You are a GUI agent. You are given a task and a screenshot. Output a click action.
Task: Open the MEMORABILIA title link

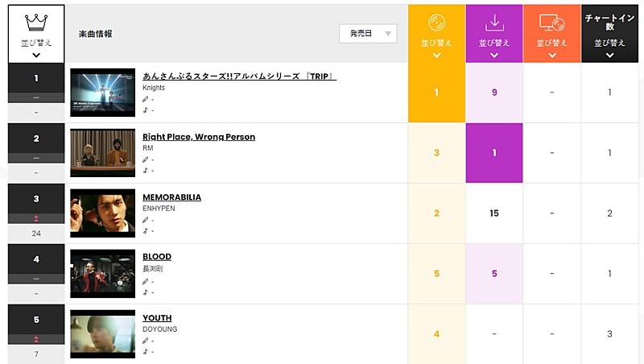[171, 197]
